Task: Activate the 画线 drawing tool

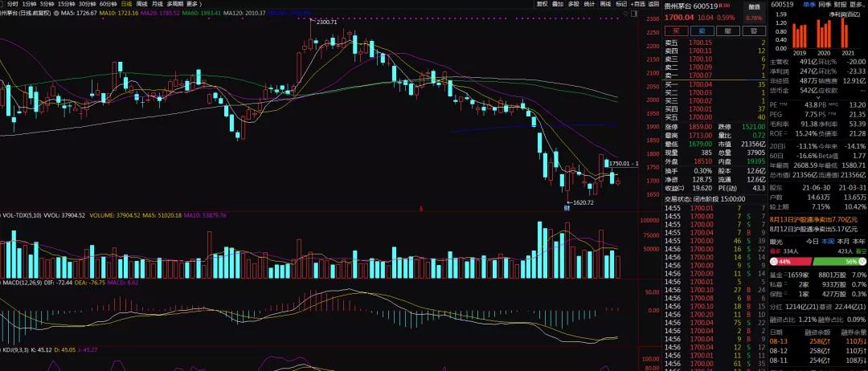Action: [x=605, y=4]
